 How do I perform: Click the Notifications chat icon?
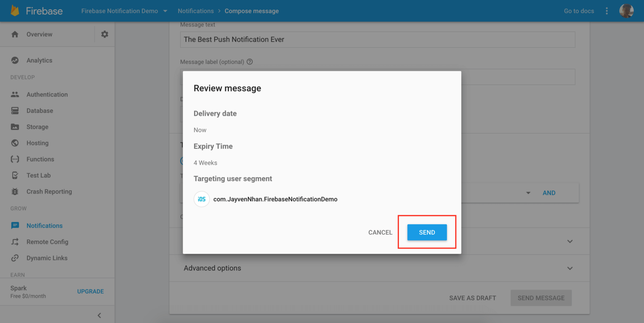click(x=15, y=226)
